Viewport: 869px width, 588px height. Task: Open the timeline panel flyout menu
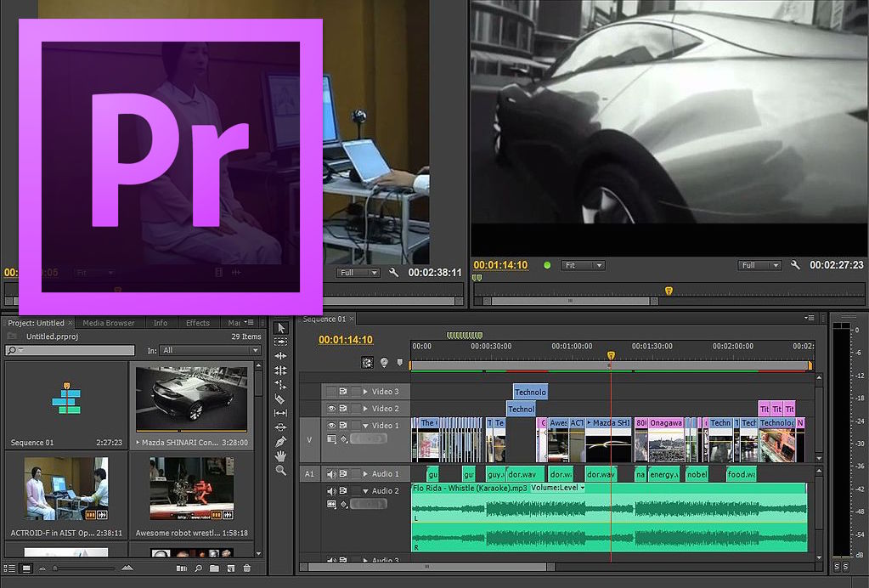pos(810,318)
